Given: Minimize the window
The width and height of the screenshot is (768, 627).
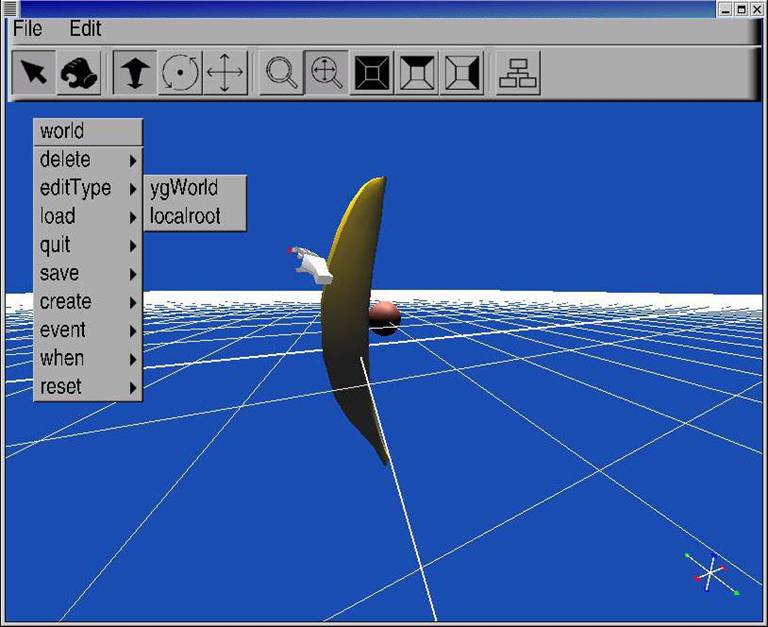Looking at the screenshot, I should pyautogui.click(x=726, y=9).
